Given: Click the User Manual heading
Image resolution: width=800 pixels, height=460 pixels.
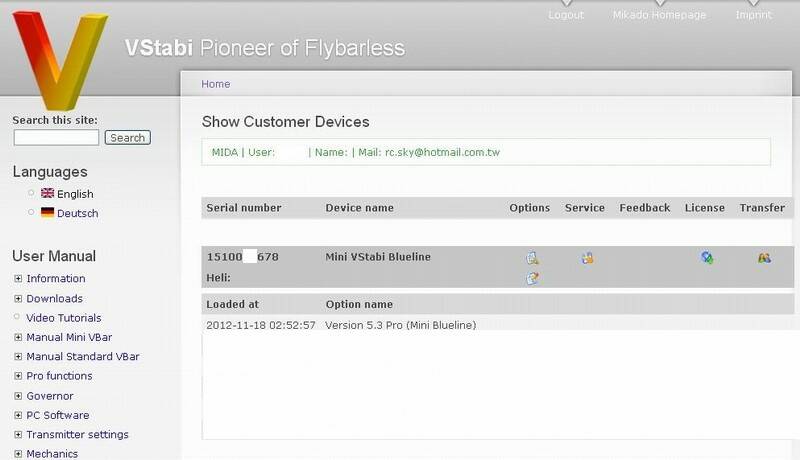Looking at the screenshot, I should coord(54,256).
